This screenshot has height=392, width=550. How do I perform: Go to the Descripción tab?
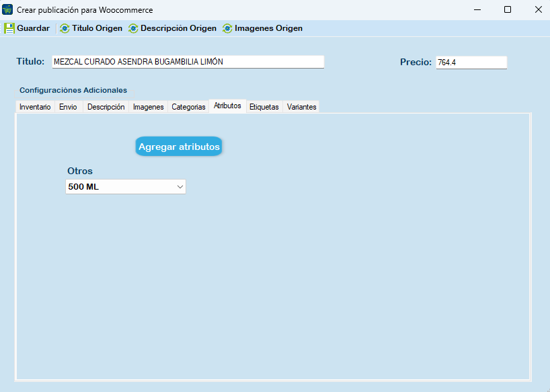(106, 107)
